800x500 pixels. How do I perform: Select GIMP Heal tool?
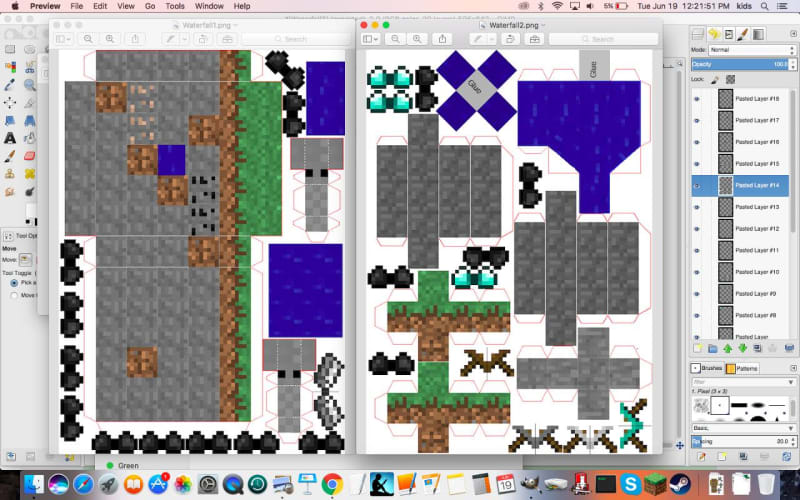point(30,174)
